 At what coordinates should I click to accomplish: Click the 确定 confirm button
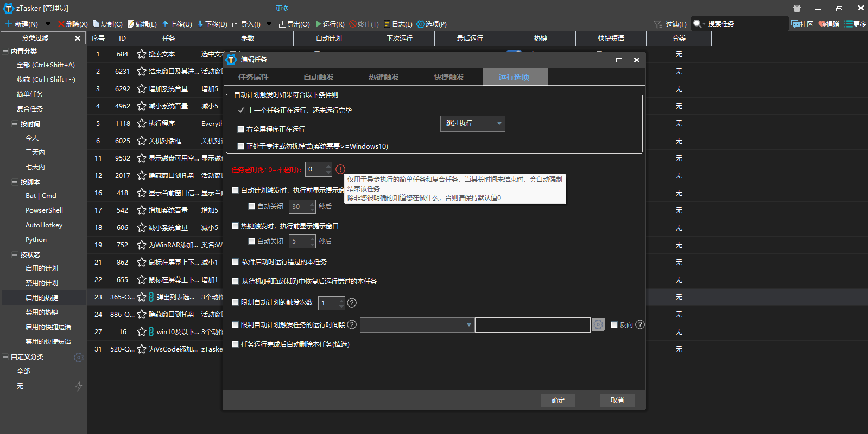557,400
